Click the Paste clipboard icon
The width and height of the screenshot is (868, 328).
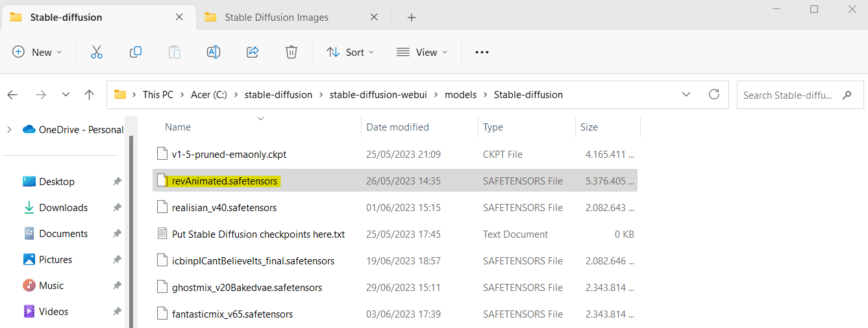[175, 52]
